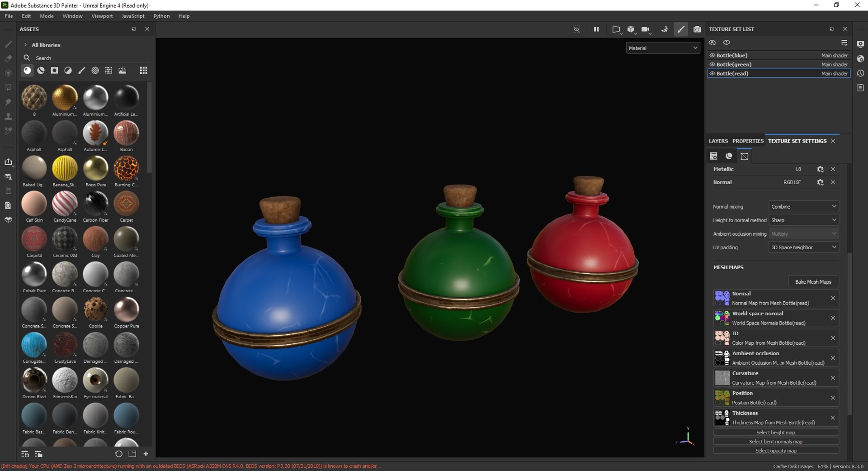Screen dimensions: 868x471
Task: Remove the Metallic channel
Action: point(833,169)
